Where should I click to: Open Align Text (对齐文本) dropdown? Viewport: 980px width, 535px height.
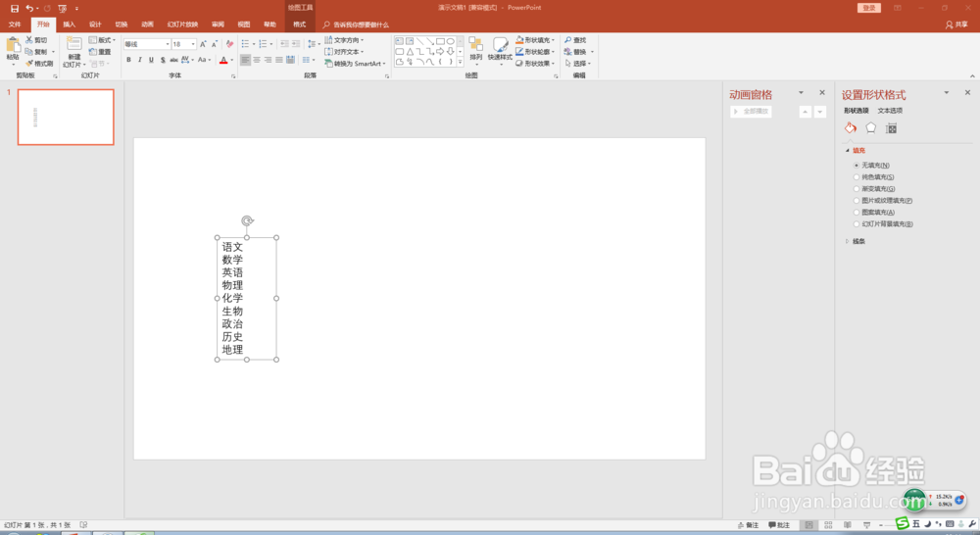[344, 52]
